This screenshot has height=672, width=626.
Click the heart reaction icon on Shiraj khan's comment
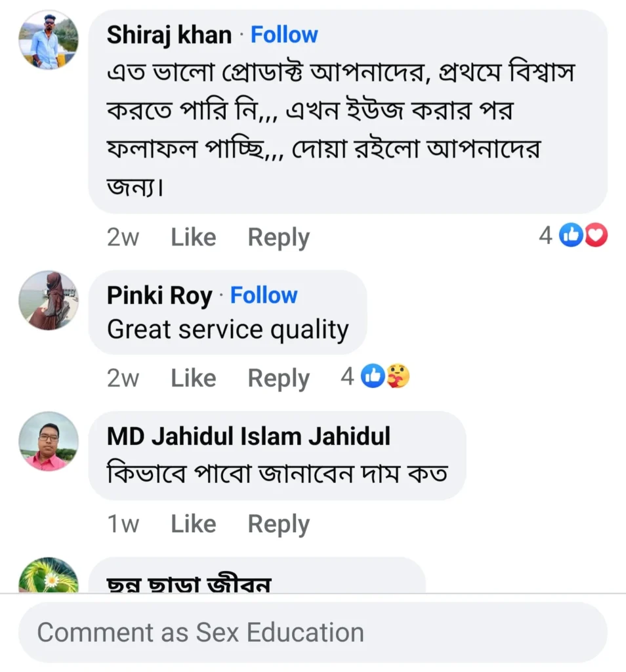click(596, 235)
